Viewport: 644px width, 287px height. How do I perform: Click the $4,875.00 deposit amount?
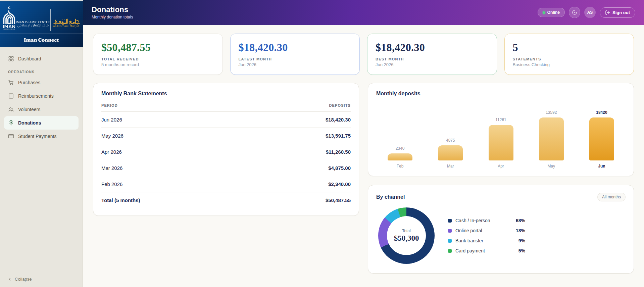point(339,168)
